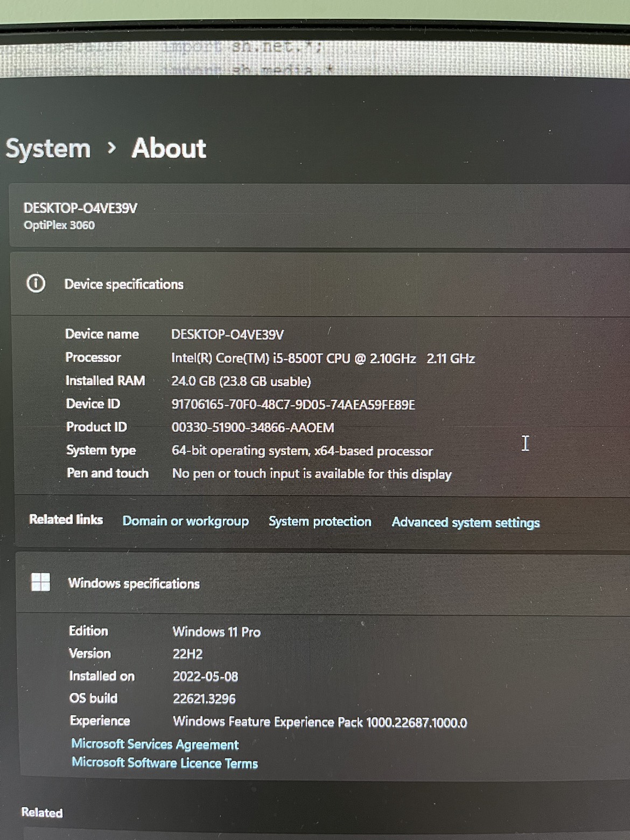Click the Pen and touch label

pos(108,473)
